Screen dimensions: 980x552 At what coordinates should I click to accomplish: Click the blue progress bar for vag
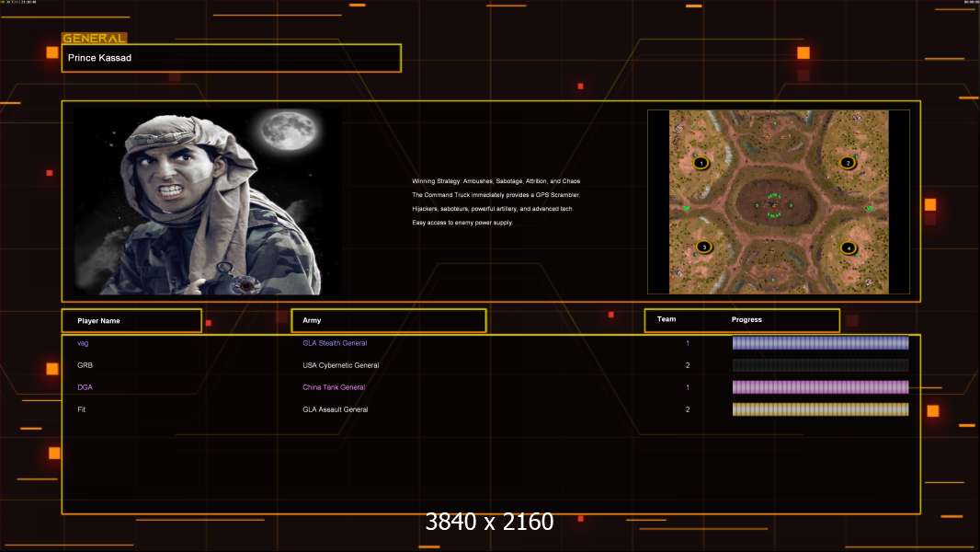(x=820, y=342)
